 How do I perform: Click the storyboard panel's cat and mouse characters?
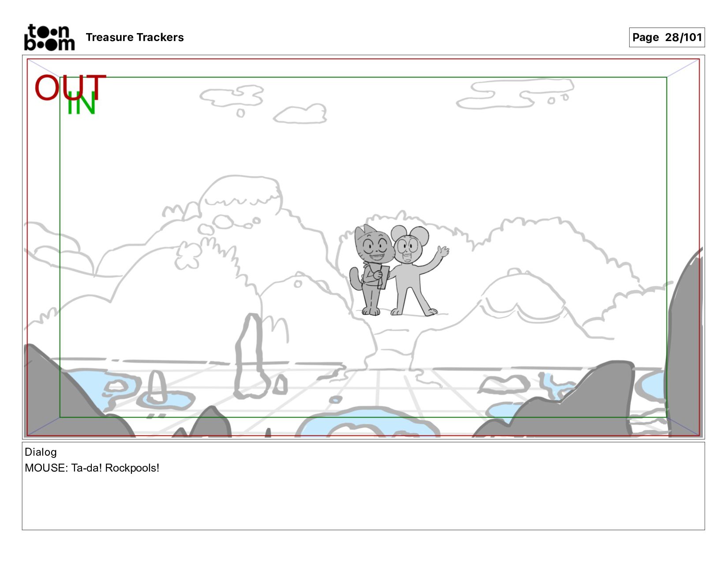(399, 271)
